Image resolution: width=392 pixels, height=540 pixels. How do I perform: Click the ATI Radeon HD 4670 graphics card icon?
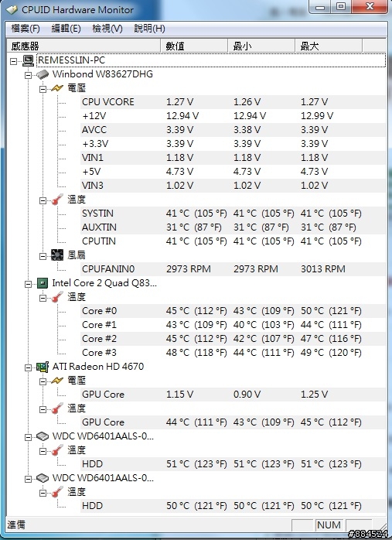(43, 367)
